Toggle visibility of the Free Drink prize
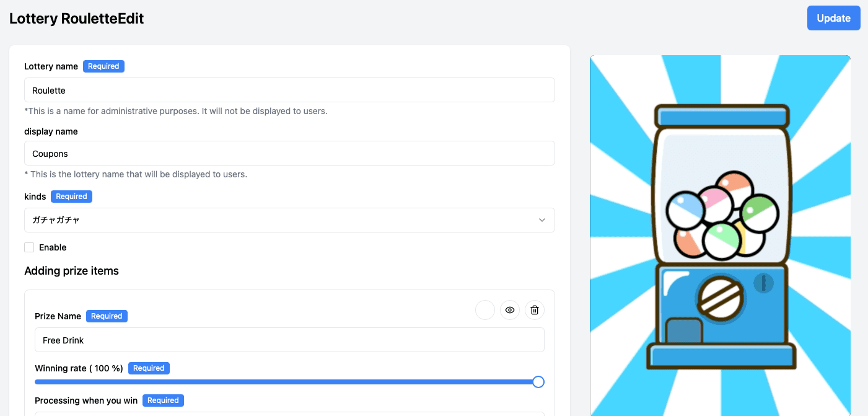Viewport: 868px width, 416px height. click(x=509, y=309)
